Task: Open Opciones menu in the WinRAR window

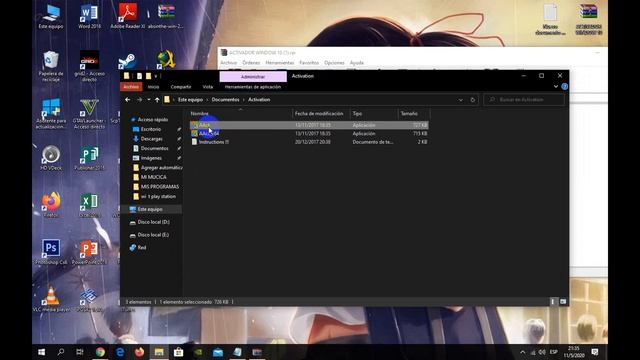Action: (x=334, y=63)
